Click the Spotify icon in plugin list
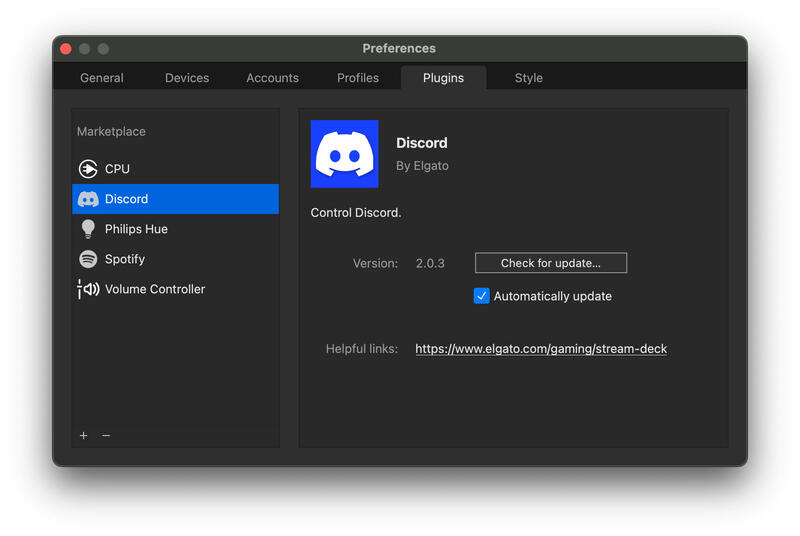 (x=88, y=259)
